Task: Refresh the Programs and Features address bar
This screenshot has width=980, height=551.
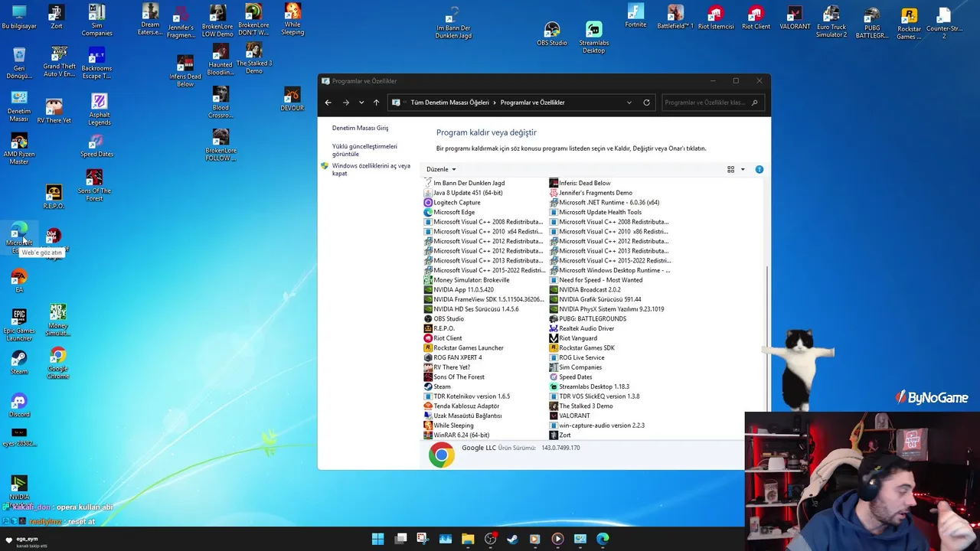Action: [x=646, y=103]
